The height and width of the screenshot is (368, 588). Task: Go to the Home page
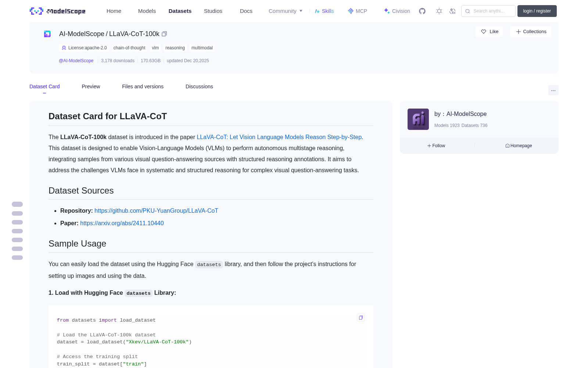[114, 11]
